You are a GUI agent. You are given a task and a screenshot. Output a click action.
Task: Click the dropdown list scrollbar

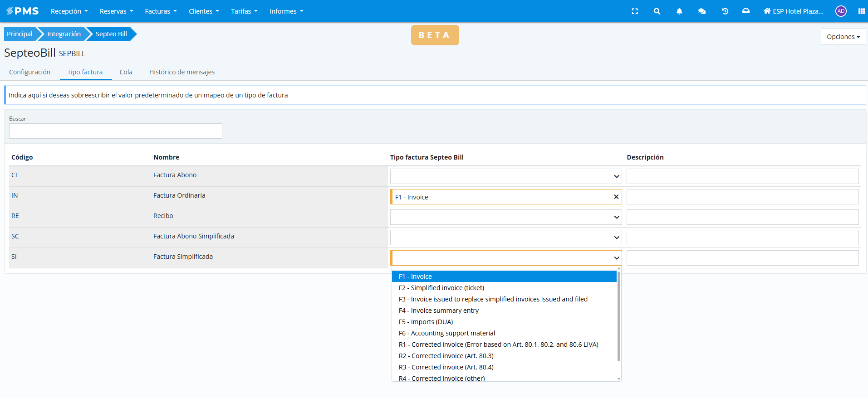618,317
